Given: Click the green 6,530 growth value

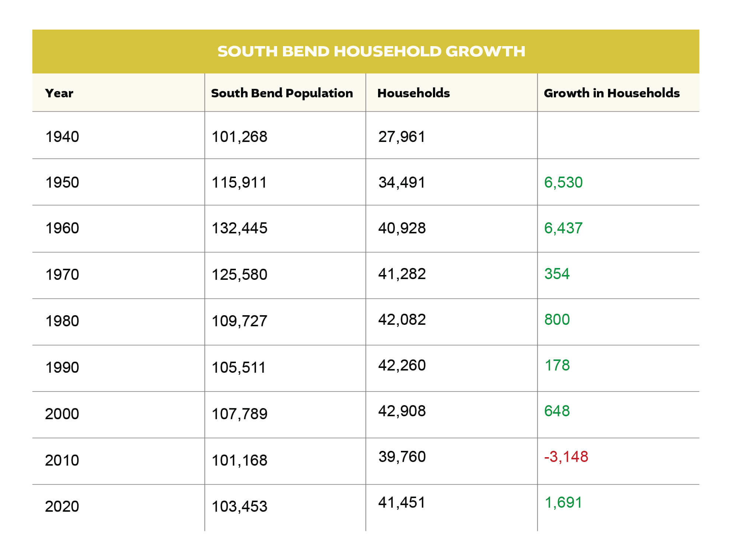Looking at the screenshot, I should 563,182.
